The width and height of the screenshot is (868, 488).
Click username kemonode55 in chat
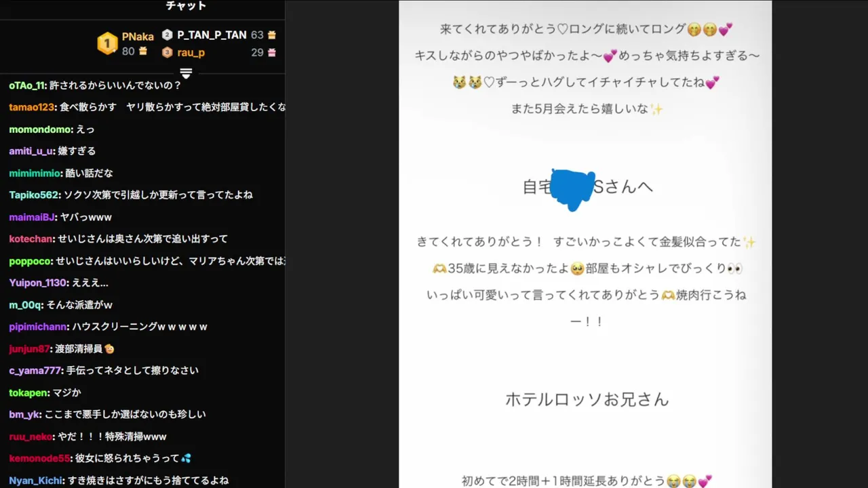[x=39, y=458]
